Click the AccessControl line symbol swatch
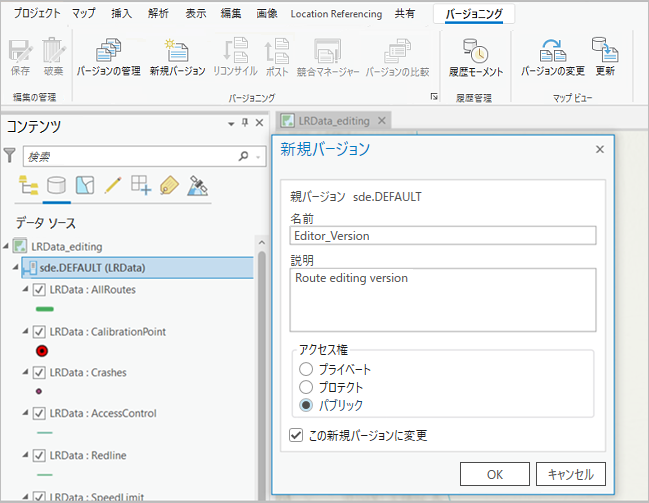This screenshot has width=649, height=503. (x=45, y=433)
